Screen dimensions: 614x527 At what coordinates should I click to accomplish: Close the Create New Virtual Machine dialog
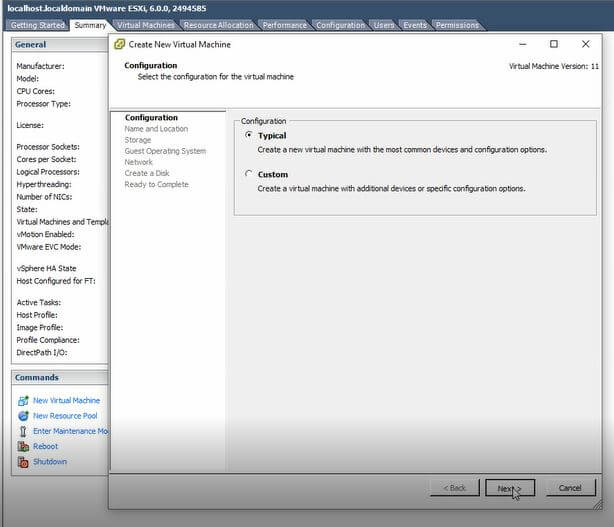[585, 44]
